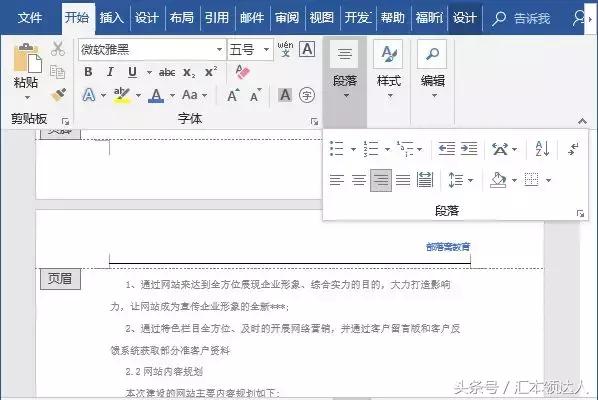Open the 剪贴板 pane launcher
Image resolution: width=598 pixels, height=400 pixels.
click(65, 122)
